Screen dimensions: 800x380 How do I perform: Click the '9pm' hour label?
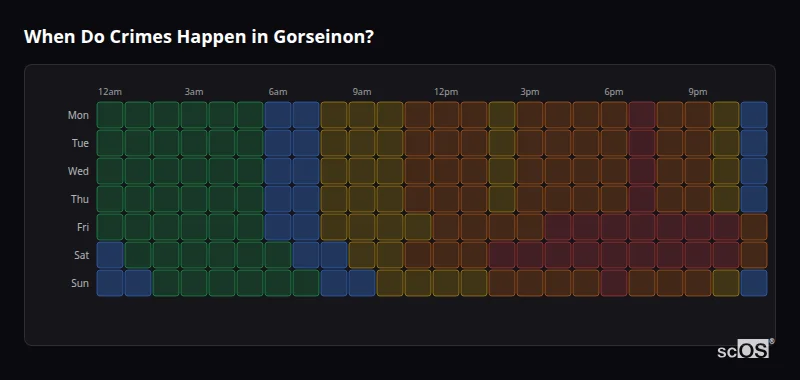click(697, 92)
